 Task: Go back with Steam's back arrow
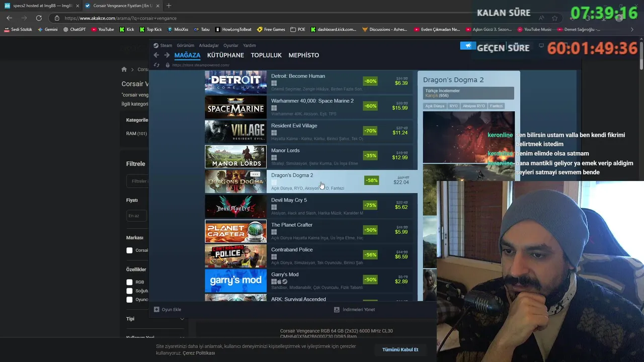pyautogui.click(x=156, y=55)
